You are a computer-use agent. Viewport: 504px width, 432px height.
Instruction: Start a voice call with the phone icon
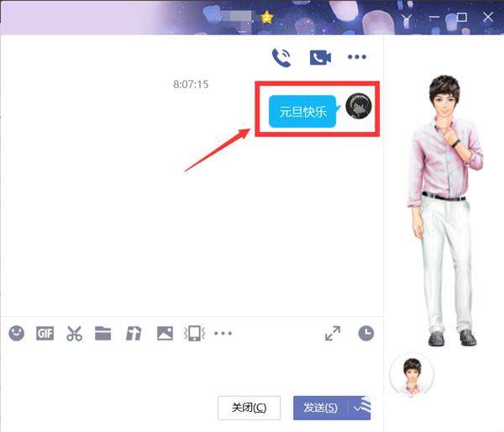coord(281,58)
